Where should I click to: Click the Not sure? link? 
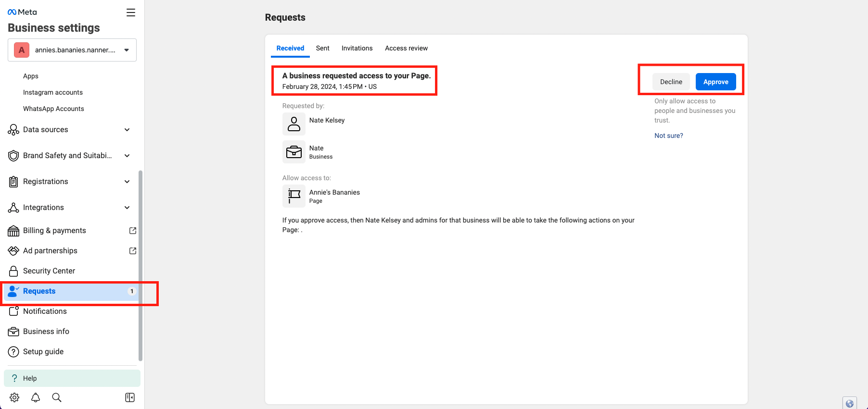pos(668,136)
